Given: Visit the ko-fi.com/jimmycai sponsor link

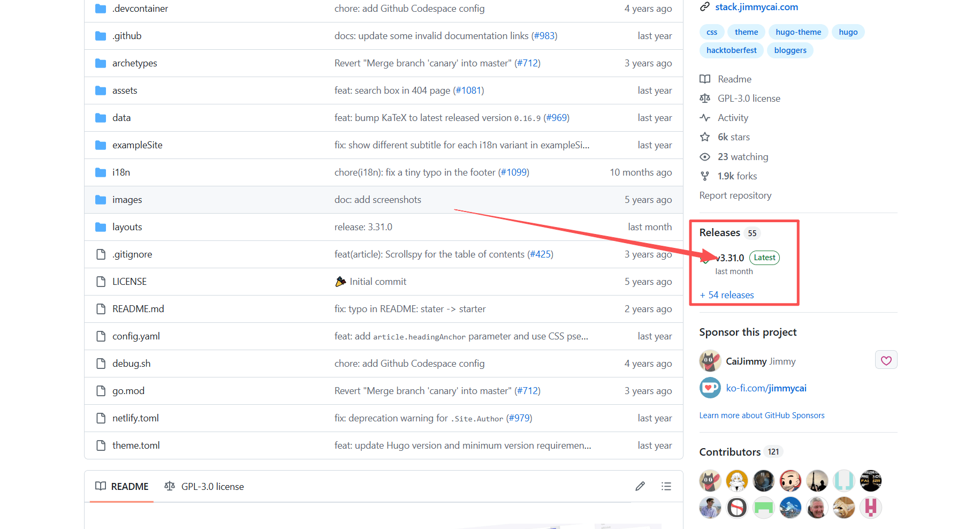Looking at the screenshot, I should coord(766,388).
